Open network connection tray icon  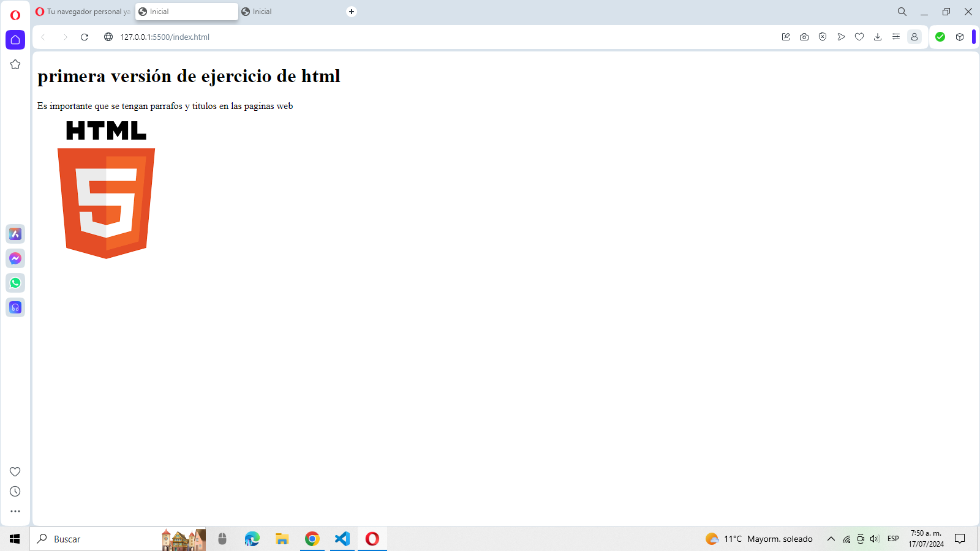[846, 539]
